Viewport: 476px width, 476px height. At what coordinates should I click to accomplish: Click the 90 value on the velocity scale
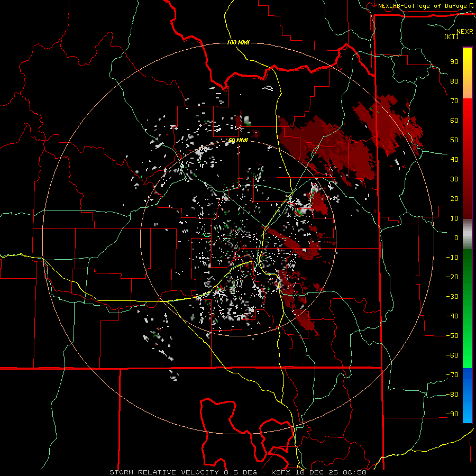(454, 62)
